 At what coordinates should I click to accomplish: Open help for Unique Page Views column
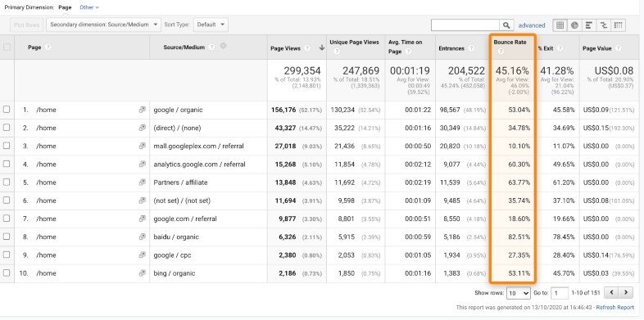tap(337, 52)
